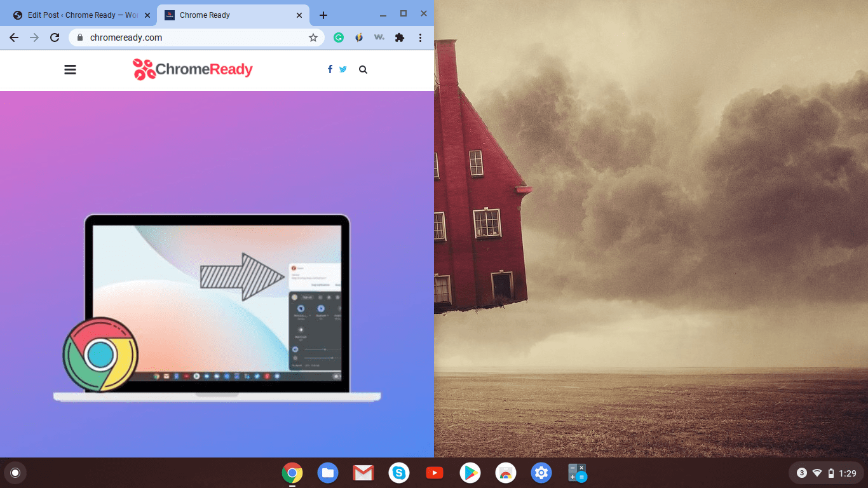Open the Chrome Canvas shelf icon
868x488 pixels.
tap(506, 473)
